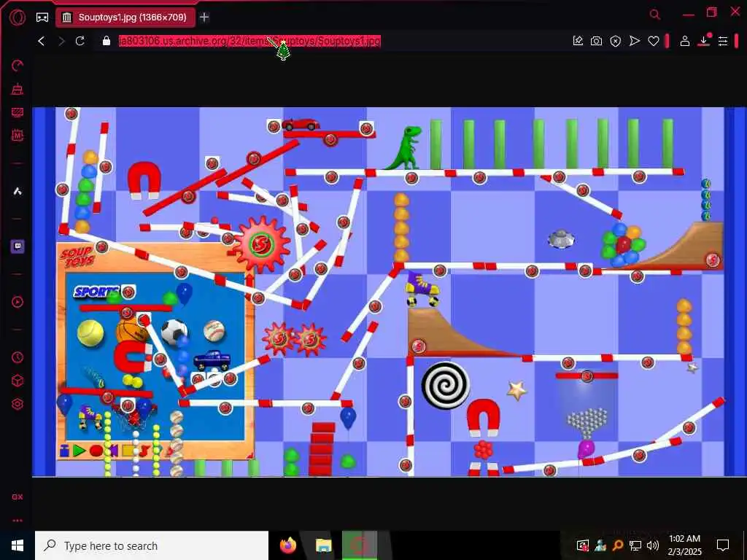Click the Type here to search box

click(x=152, y=545)
